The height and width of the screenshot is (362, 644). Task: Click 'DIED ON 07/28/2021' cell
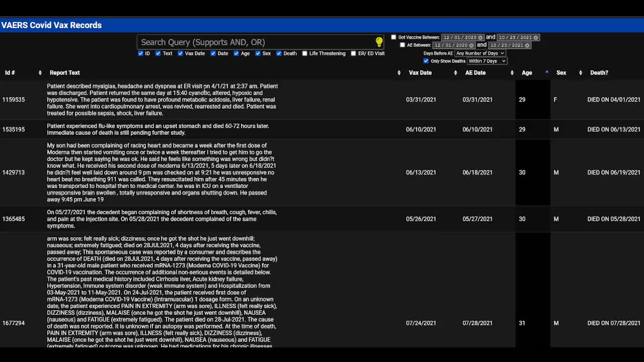(x=614, y=323)
